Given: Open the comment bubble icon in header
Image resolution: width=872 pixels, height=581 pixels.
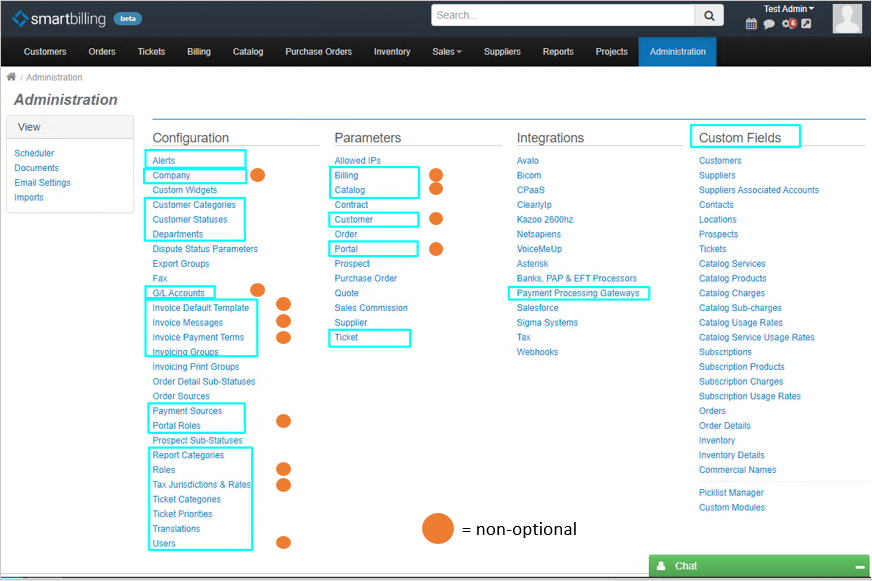Looking at the screenshot, I should click(769, 23).
